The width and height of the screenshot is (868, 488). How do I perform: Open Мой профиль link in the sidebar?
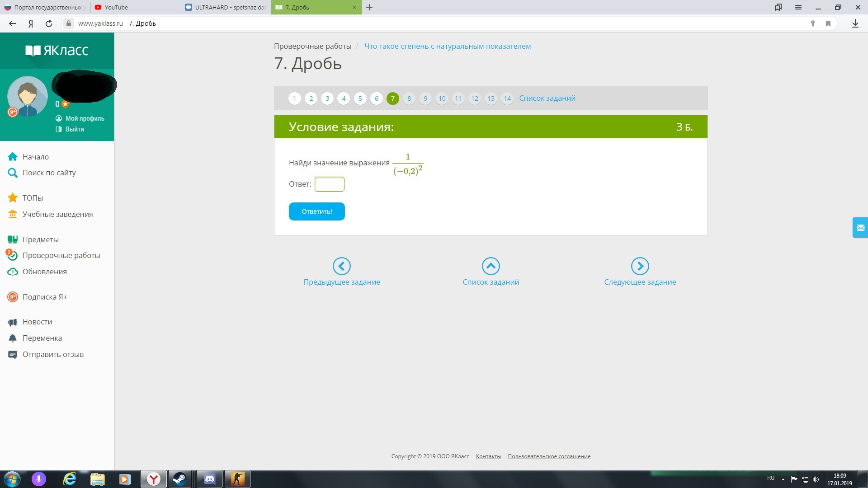pos(85,118)
